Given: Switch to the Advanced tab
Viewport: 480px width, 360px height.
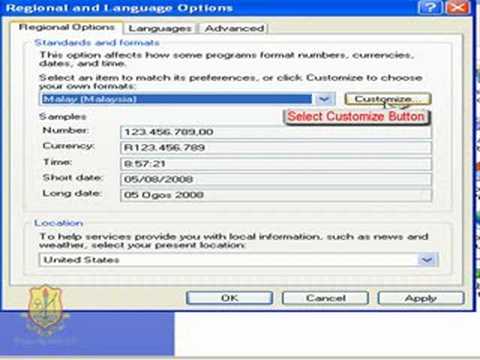Looking at the screenshot, I should pos(235,29).
